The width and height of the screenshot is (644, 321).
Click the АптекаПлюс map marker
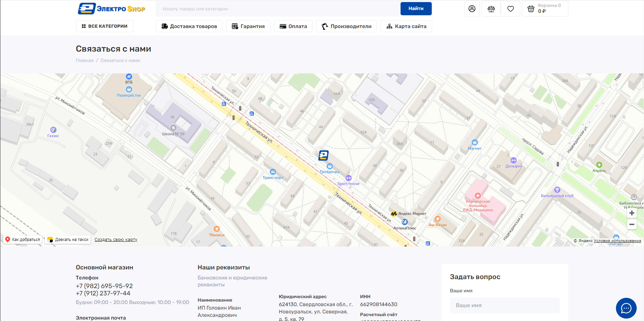(x=405, y=222)
